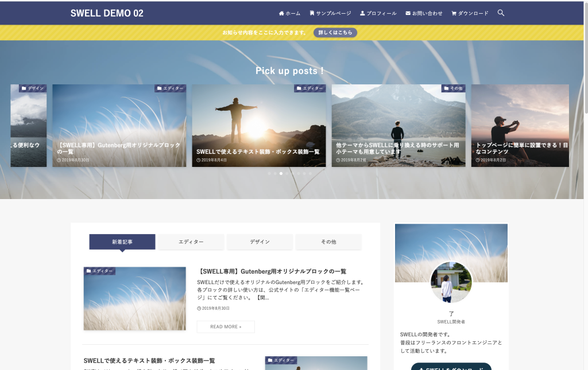Switch to the デザイン tab
Viewport: 588px width, 370px height.
[x=260, y=242]
